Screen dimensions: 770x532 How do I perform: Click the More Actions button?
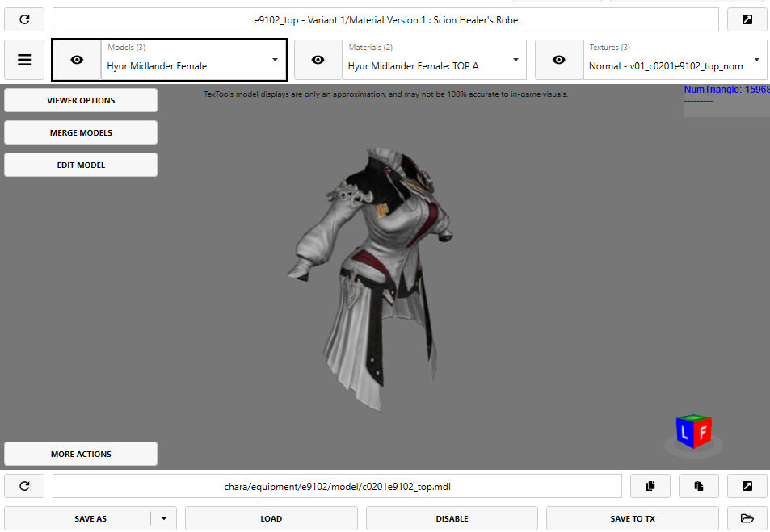[x=81, y=454]
